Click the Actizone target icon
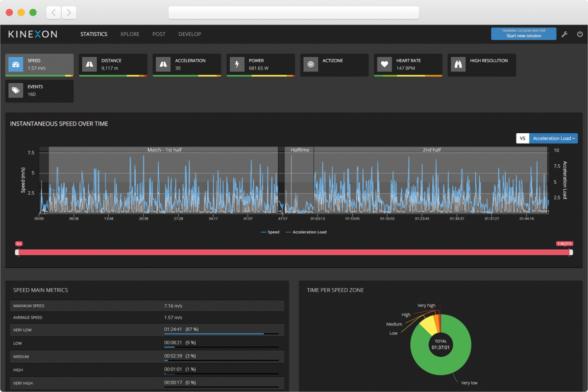This screenshot has width=588, height=392. click(x=311, y=64)
